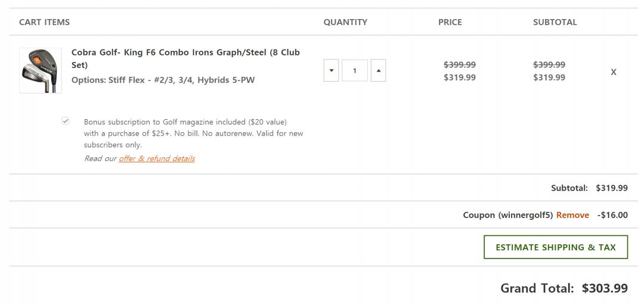Remove the winnergolf5 coupon
The image size is (644, 305).
(x=572, y=215)
